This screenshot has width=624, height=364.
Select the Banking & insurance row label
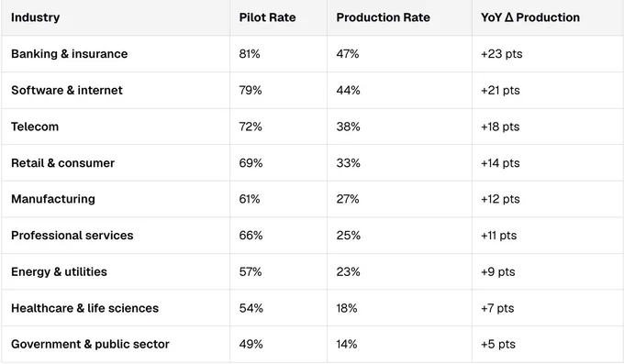pyautogui.click(x=69, y=54)
